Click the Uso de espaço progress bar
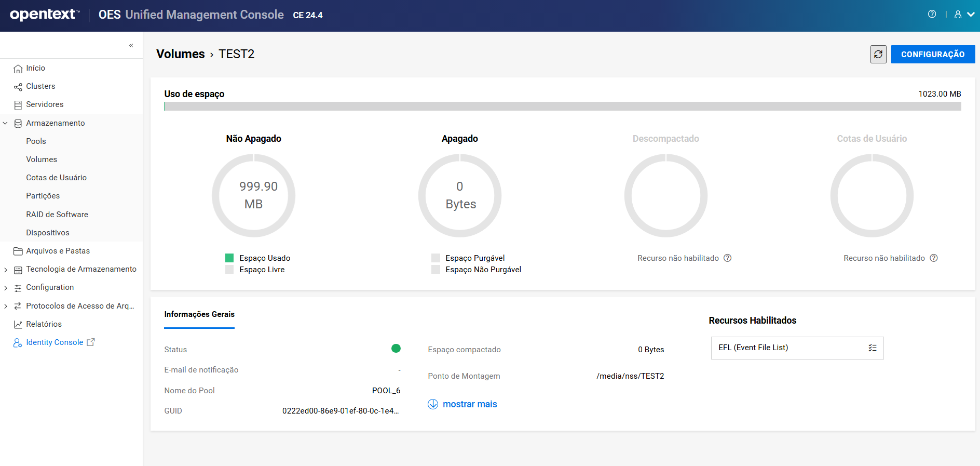Image resolution: width=980 pixels, height=466 pixels. click(562, 106)
